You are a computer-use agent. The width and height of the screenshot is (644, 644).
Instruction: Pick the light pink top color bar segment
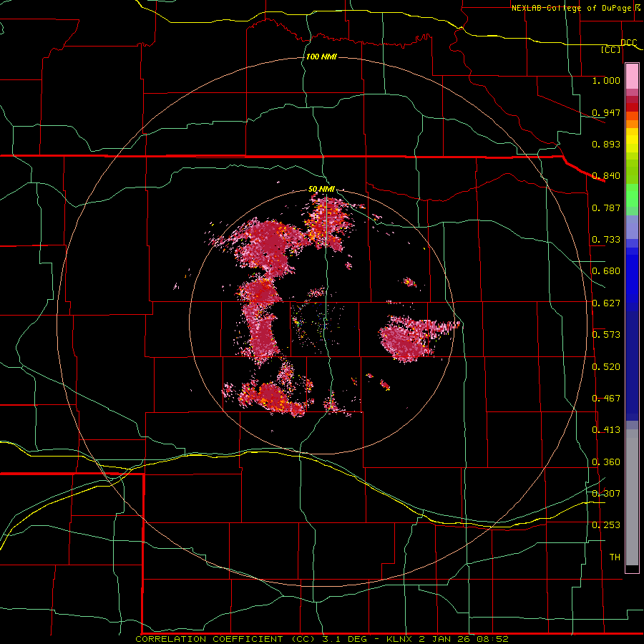632,77
